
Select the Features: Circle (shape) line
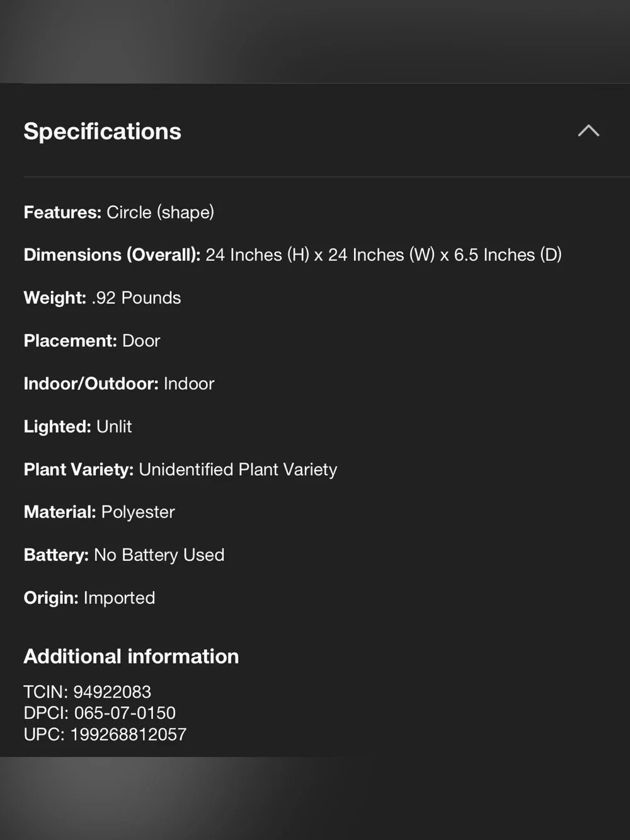click(118, 212)
